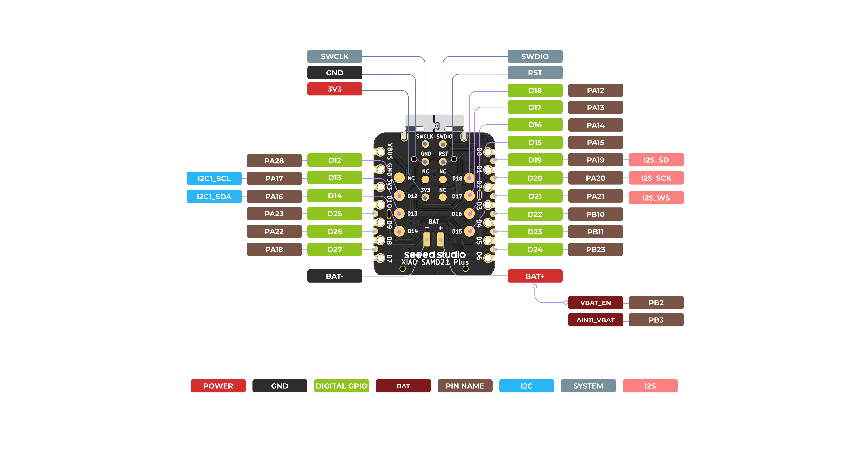Select the black GND callout below SWCLK
Screen dimensions: 868x452
click(x=335, y=73)
